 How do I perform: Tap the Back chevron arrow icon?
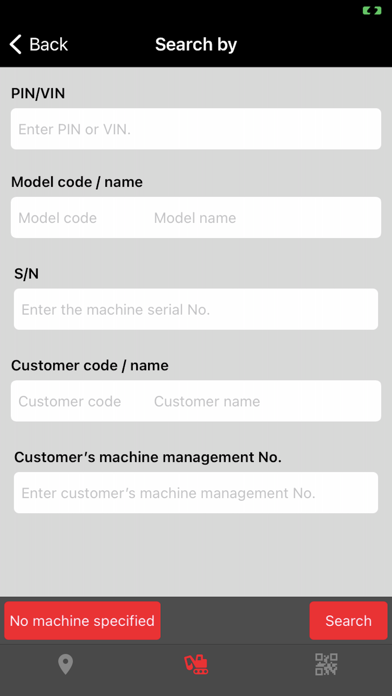click(x=16, y=44)
